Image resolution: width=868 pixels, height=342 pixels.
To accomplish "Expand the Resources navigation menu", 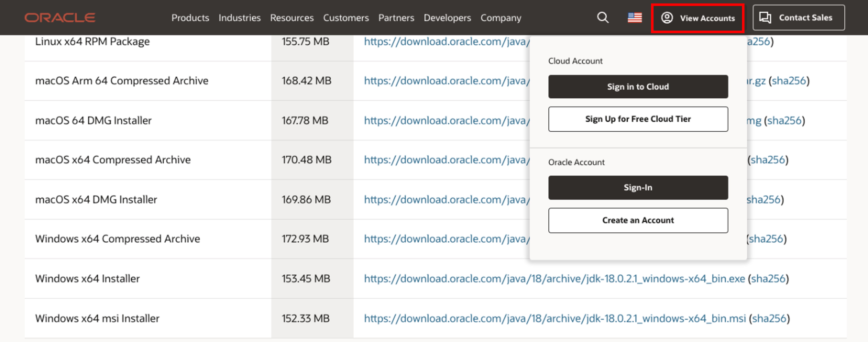I will point(291,17).
